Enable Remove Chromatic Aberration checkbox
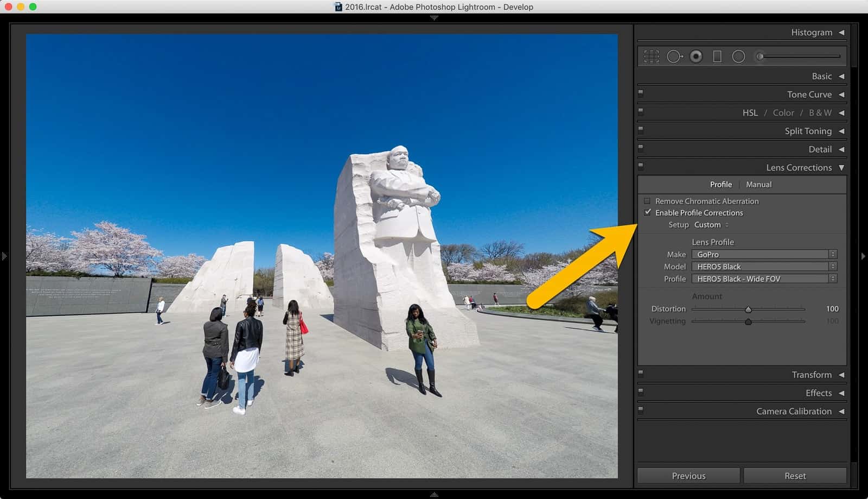868x499 pixels. 647,201
